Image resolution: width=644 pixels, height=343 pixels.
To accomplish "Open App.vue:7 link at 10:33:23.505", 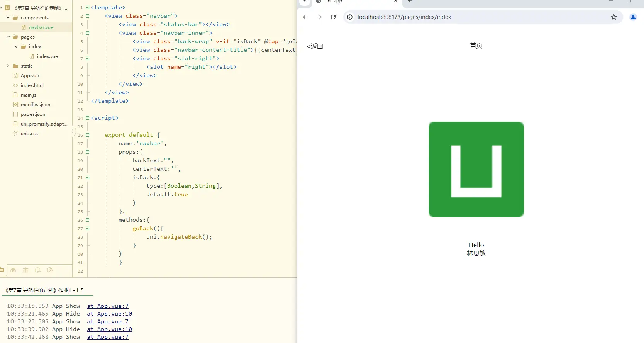I will pos(108,321).
